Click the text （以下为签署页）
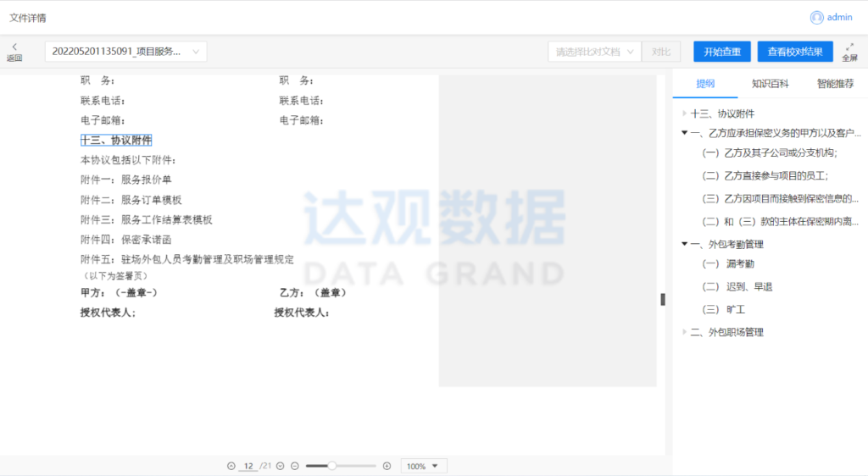The image size is (868, 476). (115, 275)
